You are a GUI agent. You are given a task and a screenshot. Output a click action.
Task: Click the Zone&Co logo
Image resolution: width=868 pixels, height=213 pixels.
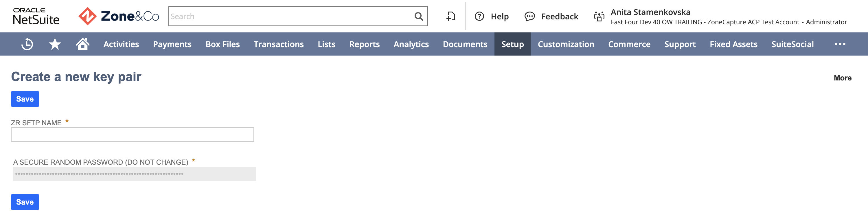click(x=119, y=16)
